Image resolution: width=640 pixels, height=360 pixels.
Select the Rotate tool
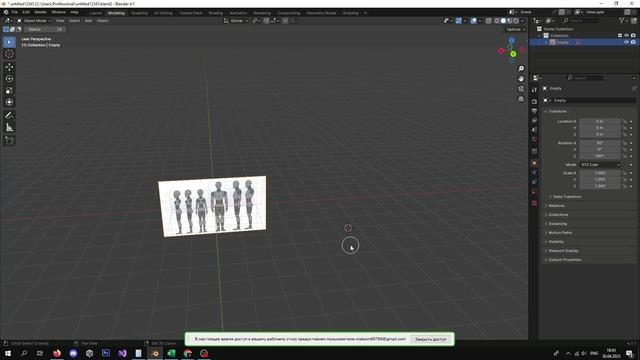tap(9, 78)
